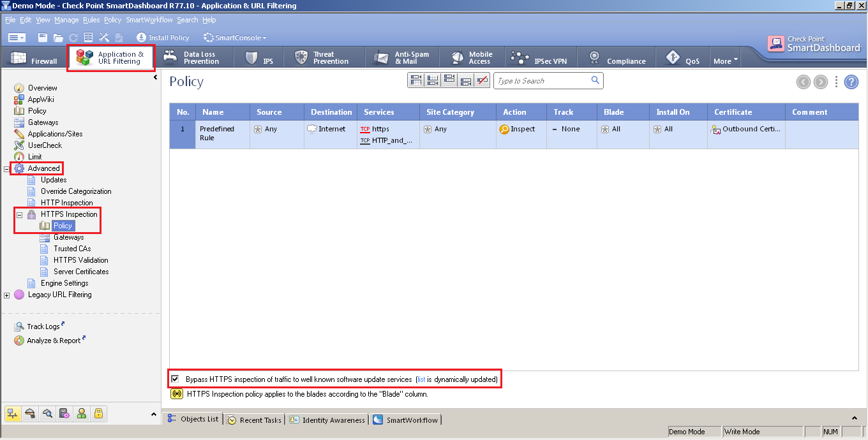Click the Site Category column header
The height and width of the screenshot is (440, 868).
tap(458, 112)
